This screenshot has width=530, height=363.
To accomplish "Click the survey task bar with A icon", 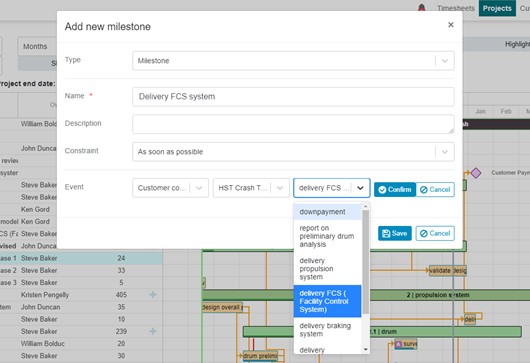I will click(406, 344).
